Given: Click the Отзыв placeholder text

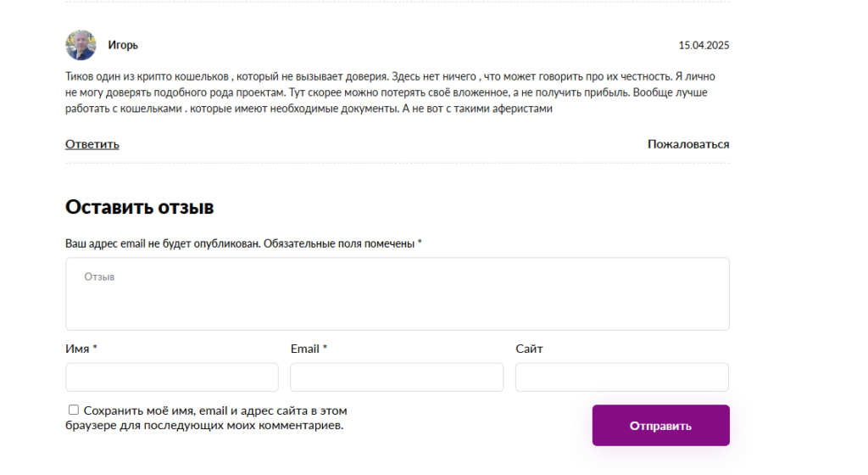Looking at the screenshot, I should tap(99, 277).
